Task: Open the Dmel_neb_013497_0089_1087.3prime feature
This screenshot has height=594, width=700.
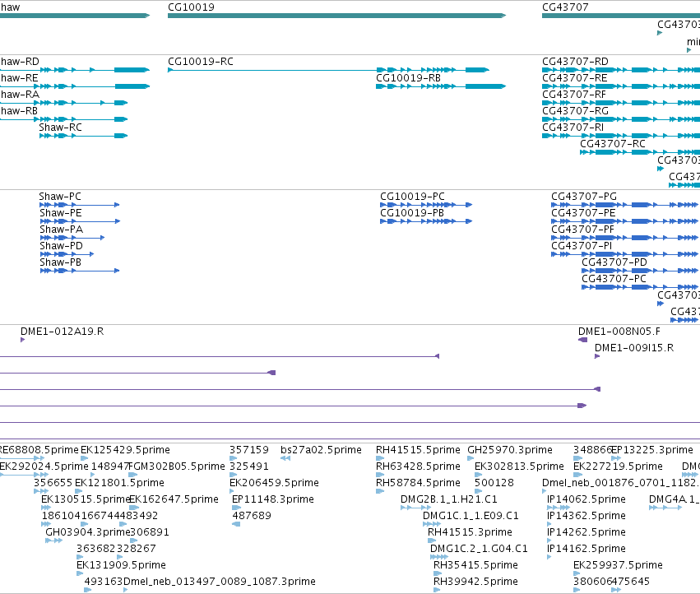Action: [x=126, y=590]
